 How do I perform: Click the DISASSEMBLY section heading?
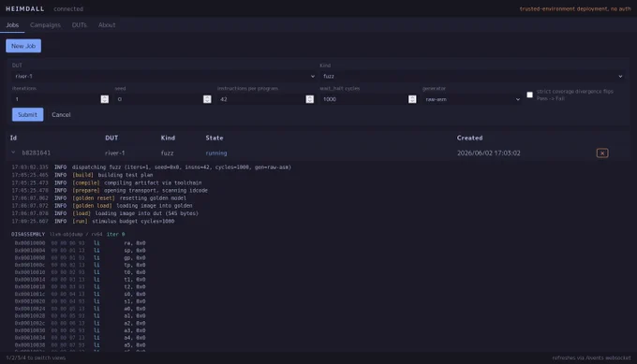(x=28, y=234)
